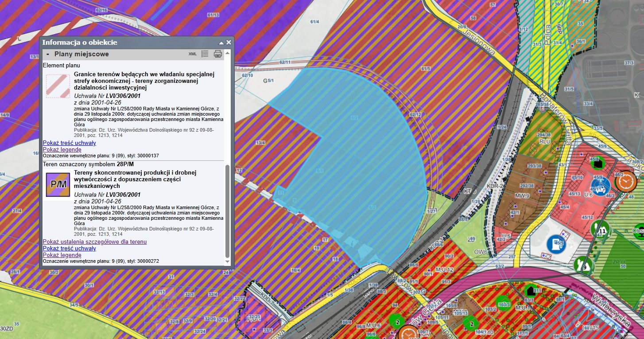Open Pokaż ustalenia szczegółowe dla terenu link
Image resolution: width=644 pixels, height=339 pixels.
tap(94, 242)
